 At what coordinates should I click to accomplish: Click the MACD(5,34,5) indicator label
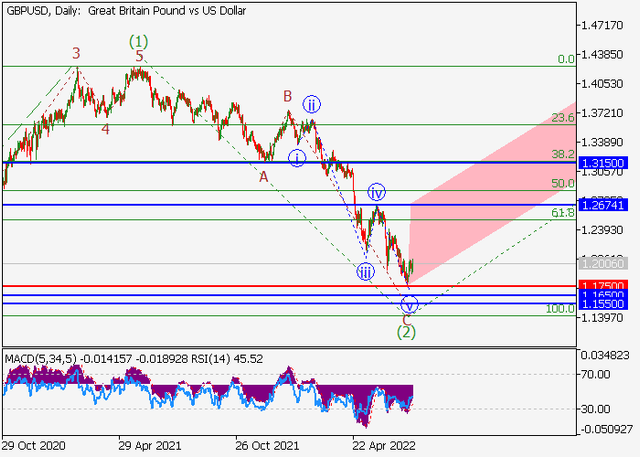(x=40, y=359)
